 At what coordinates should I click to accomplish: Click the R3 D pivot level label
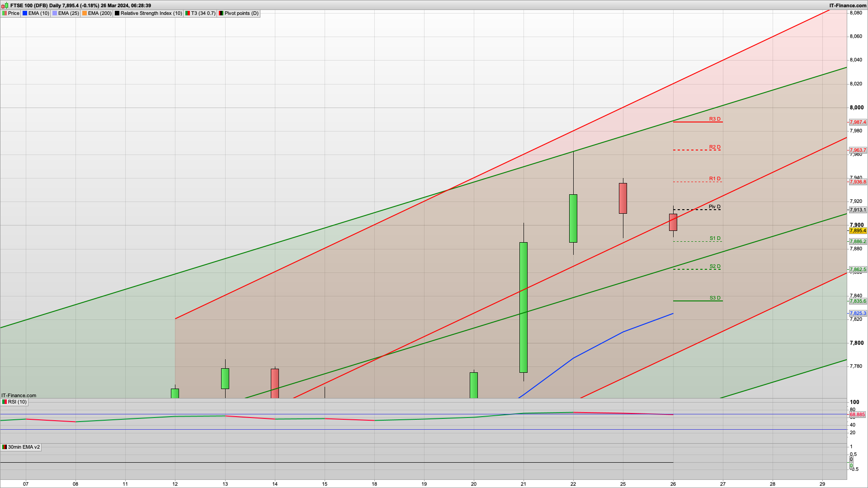point(715,119)
